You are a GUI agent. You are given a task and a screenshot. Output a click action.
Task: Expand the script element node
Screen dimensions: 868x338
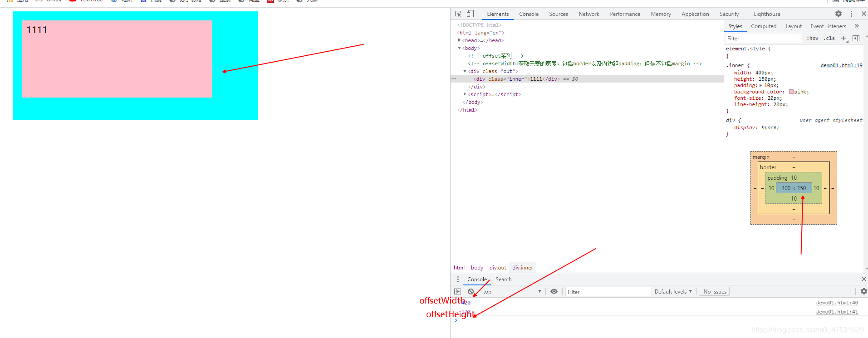point(465,94)
